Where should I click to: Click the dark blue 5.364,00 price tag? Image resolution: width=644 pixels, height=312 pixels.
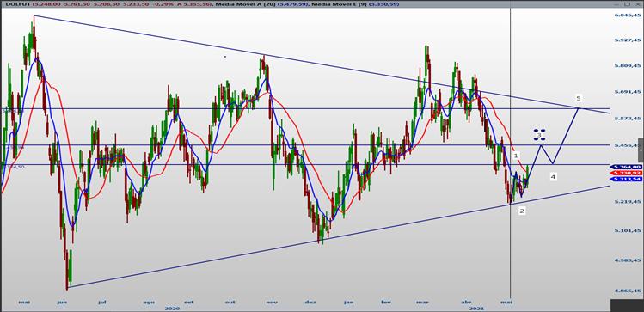[627, 167]
